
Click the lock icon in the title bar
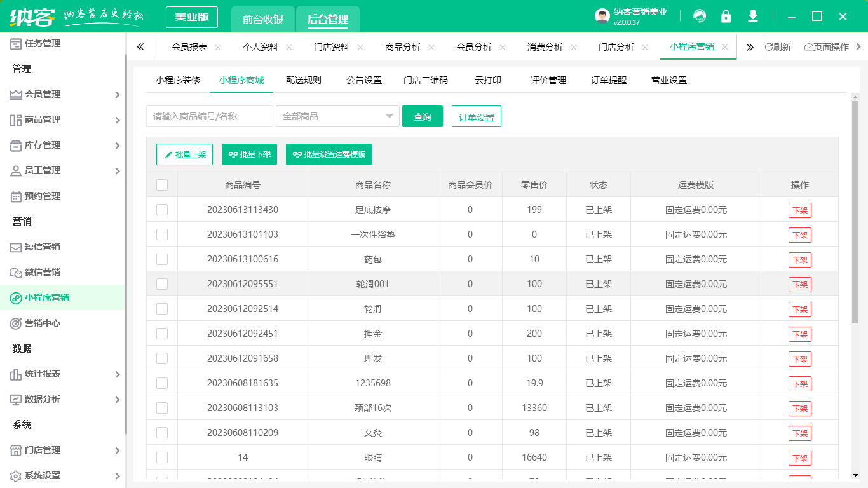tap(726, 16)
